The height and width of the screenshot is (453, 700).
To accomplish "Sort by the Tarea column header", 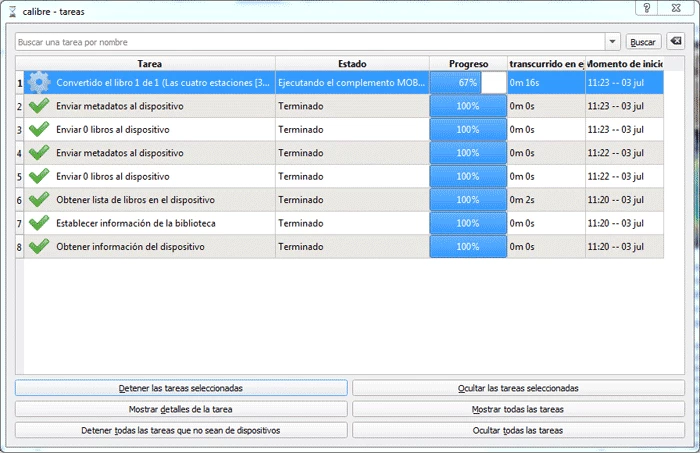I will 150,63.
